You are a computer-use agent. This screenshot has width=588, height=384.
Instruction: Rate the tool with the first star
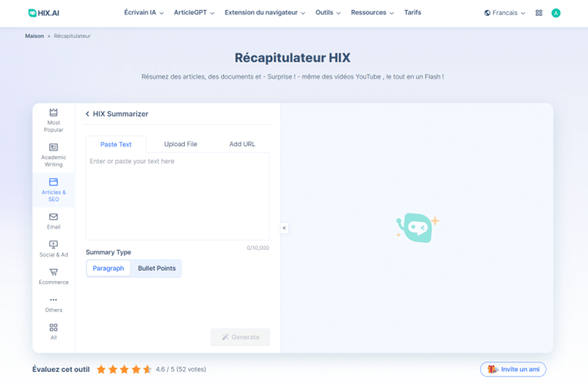pyautogui.click(x=101, y=370)
